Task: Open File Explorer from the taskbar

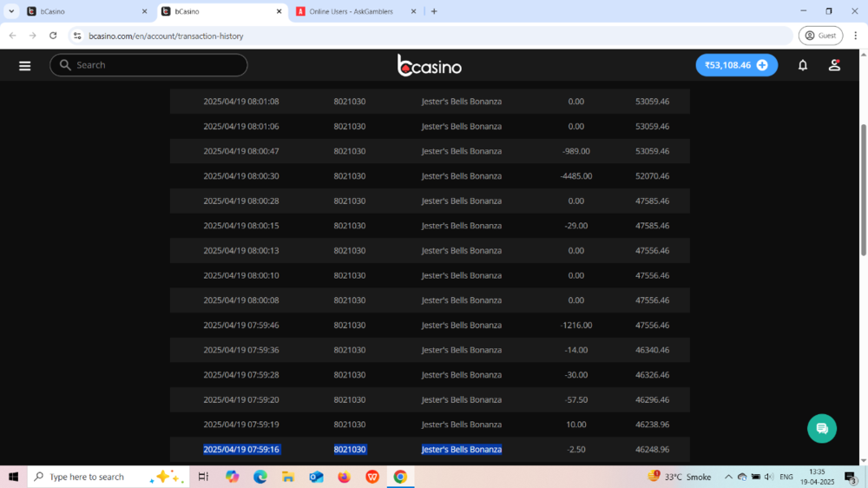Action: pos(288,477)
